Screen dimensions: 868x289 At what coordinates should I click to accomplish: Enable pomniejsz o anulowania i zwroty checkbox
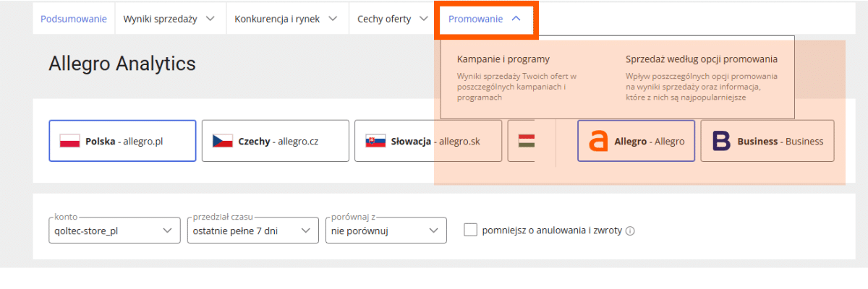coord(471,230)
